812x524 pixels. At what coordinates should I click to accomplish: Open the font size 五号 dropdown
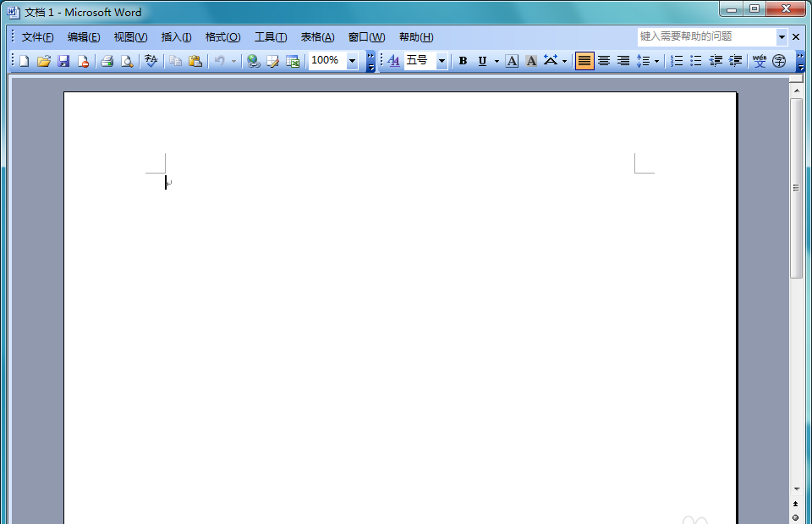(x=442, y=61)
